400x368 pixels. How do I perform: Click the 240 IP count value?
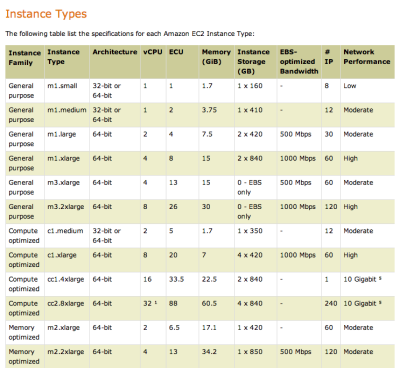[331, 304]
